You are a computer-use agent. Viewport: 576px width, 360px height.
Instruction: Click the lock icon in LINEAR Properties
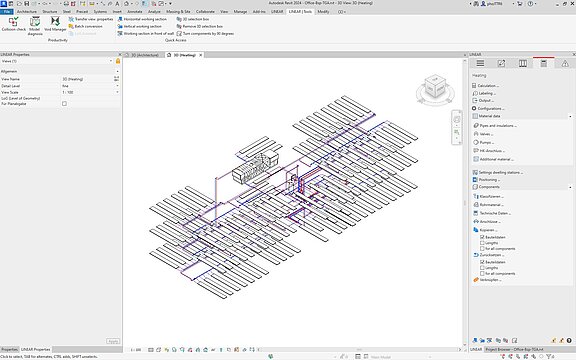click(118, 61)
